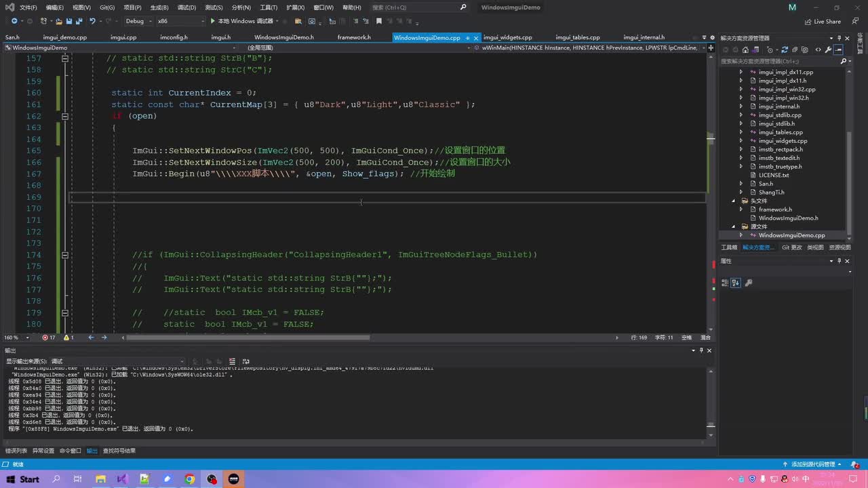Collapse the code block at line 157

click(x=65, y=58)
